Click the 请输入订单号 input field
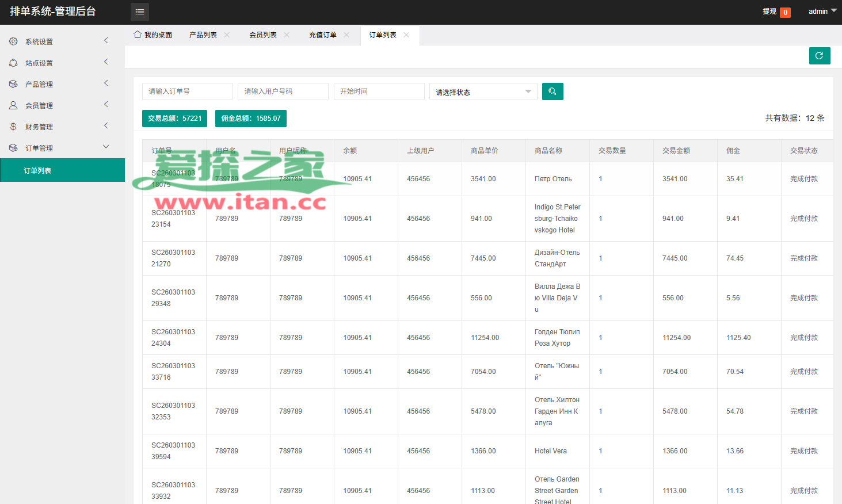842x504 pixels. pyautogui.click(x=187, y=91)
